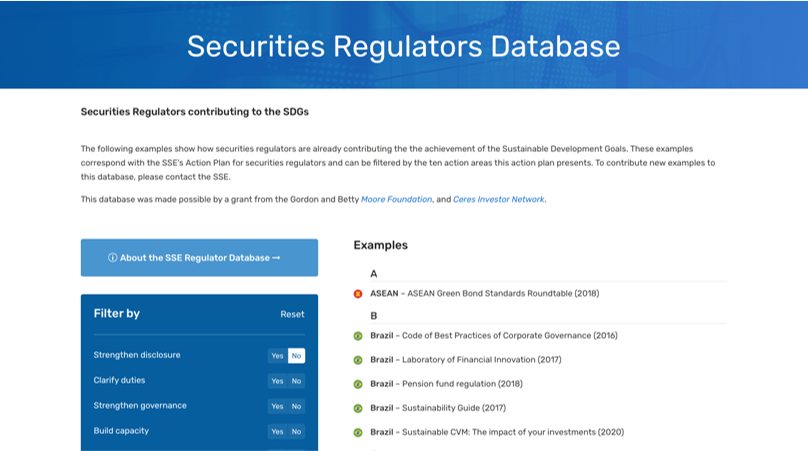Image resolution: width=808 pixels, height=451 pixels.
Task: Click the letter B section header
Action: click(374, 316)
